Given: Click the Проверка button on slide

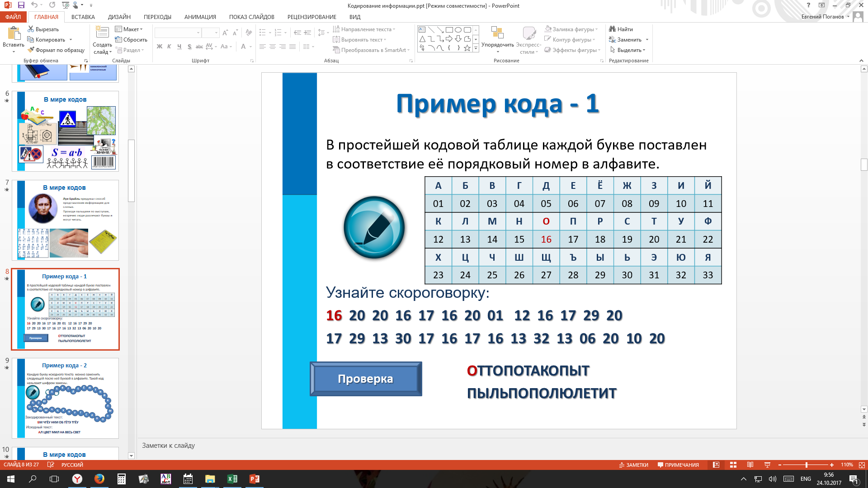Looking at the screenshot, I should click(x=366, y=379).
